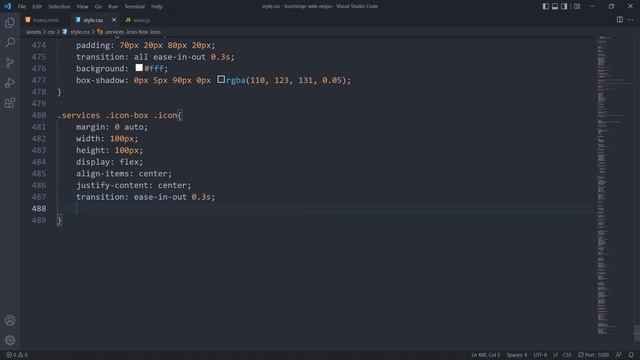Open the Extensions view
Viewport: 640px width, 360px height.
pos(10,103)
